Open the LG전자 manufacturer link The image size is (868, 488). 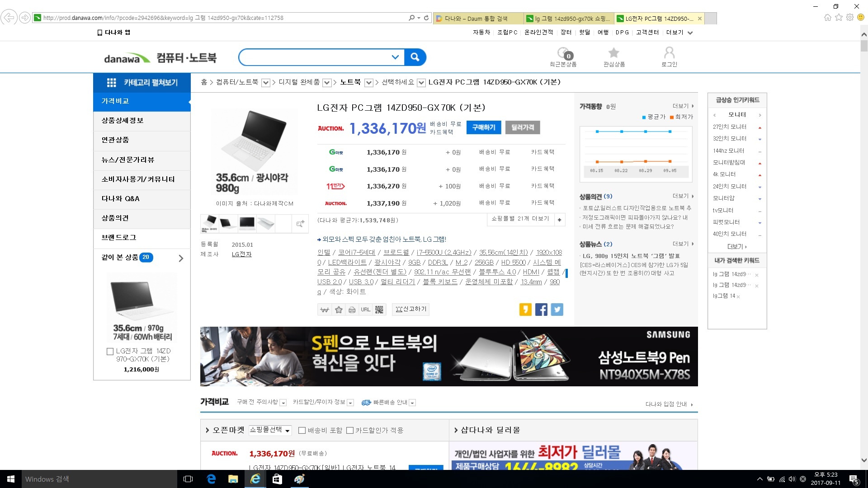pos(242,254)
